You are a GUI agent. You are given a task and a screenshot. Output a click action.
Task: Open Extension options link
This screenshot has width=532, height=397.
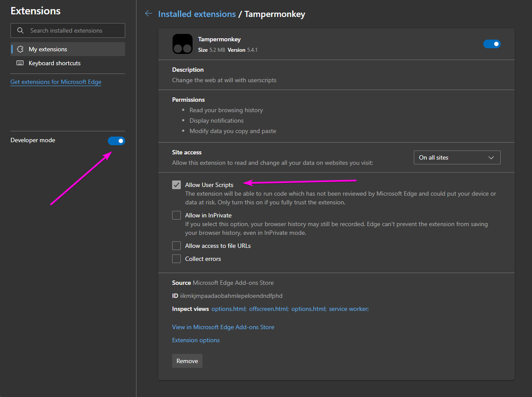pos(196,340)
